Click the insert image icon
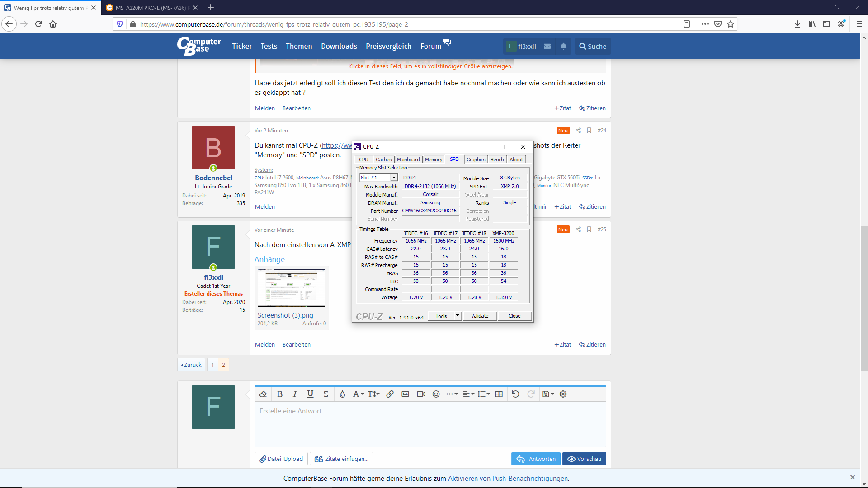 tap(405, 394)
